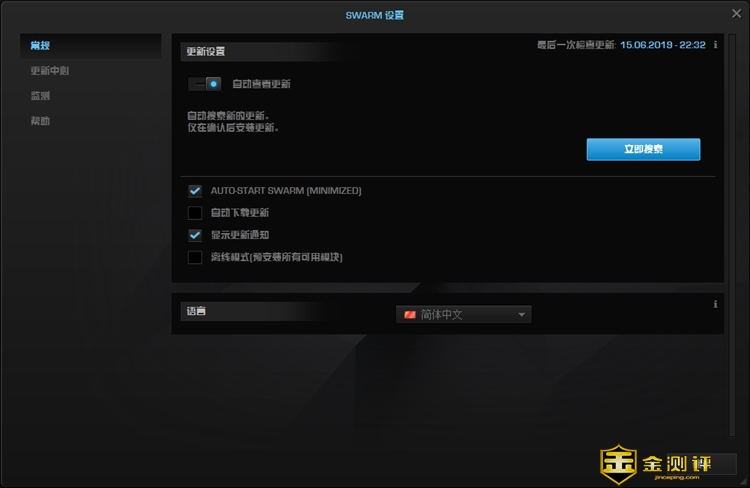Open the 简体中文 language dropdown
Screen dimensions: 750x488
point(464,315)
